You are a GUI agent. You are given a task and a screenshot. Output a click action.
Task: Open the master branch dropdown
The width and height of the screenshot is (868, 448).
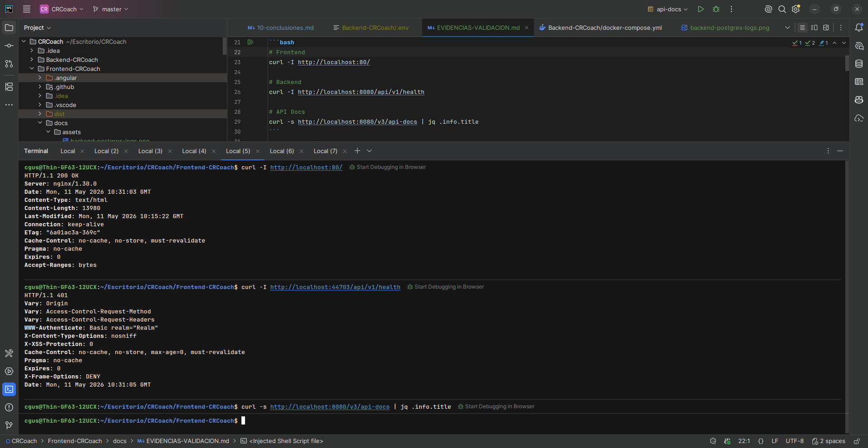tap(111, 9)
